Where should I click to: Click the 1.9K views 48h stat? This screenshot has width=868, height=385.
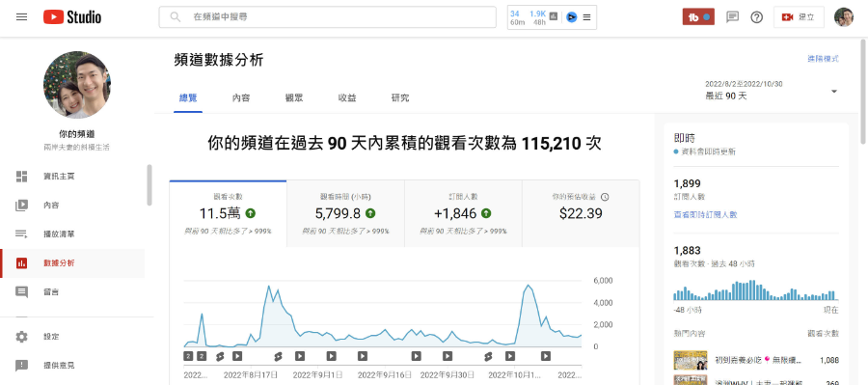[x=537, y=17]
